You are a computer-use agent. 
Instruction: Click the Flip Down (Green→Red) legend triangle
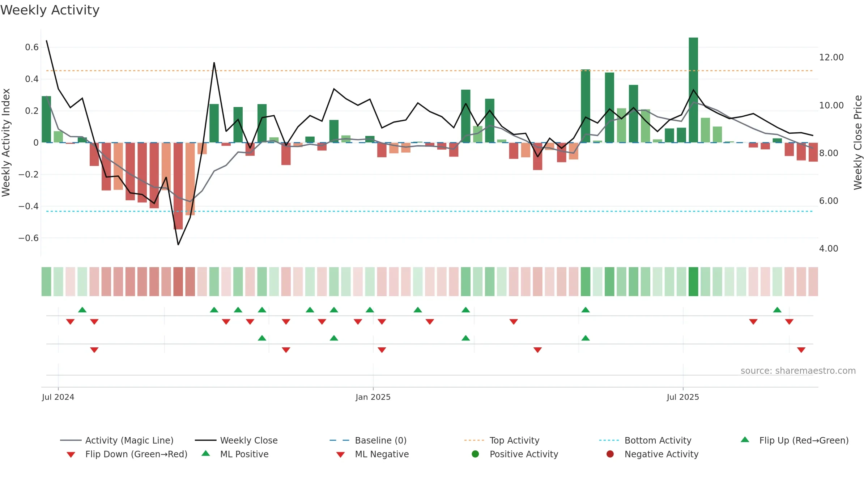coord(71,454)
